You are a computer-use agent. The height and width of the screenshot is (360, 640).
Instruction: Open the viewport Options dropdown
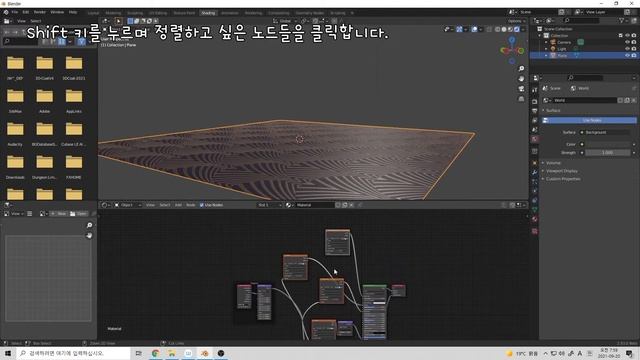(x=516, y=21)
